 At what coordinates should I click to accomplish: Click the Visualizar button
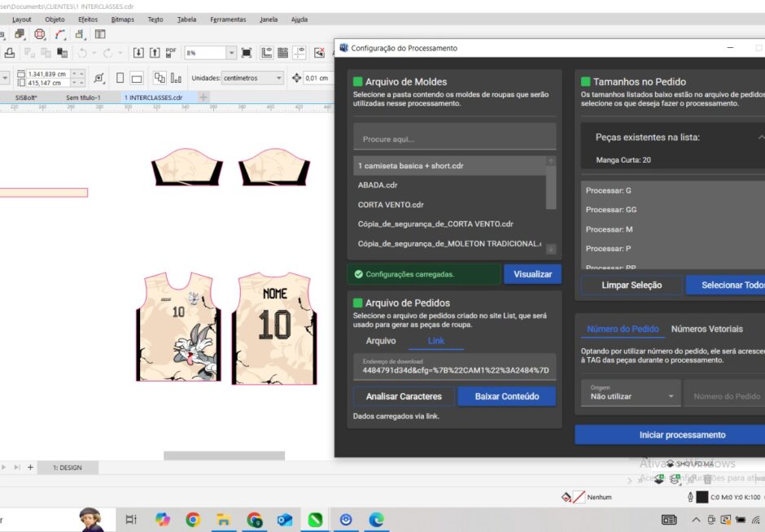(x=532, y=274)
